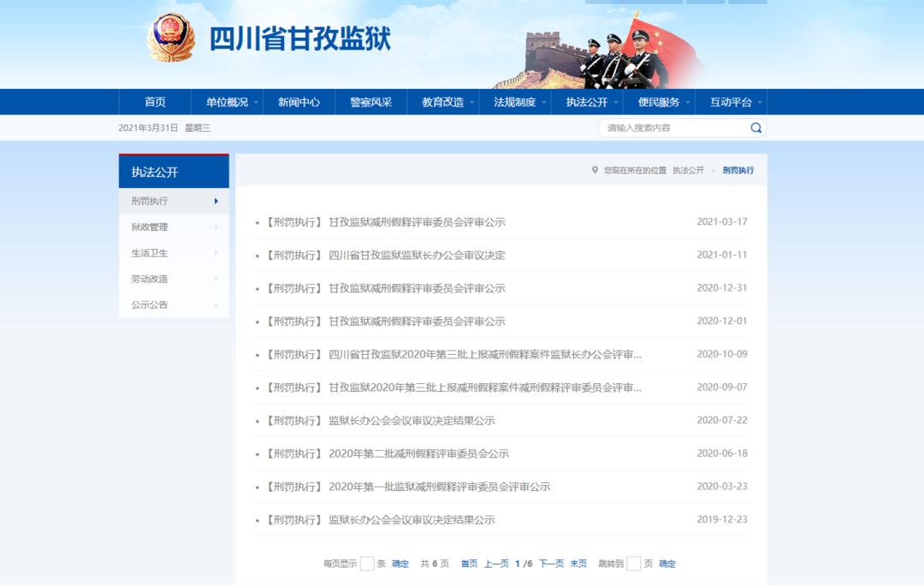Image resolution: width=924 pixels, height=585 pixels.
Task: Go to 新闻中心 in the nav bar
Action: [x=299, y=102]
